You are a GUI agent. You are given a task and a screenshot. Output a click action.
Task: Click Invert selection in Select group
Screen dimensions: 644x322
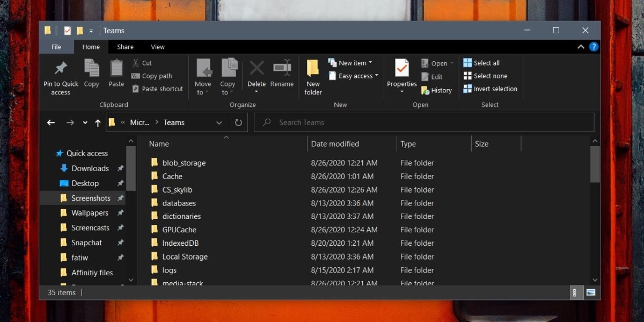click(490, 89)
